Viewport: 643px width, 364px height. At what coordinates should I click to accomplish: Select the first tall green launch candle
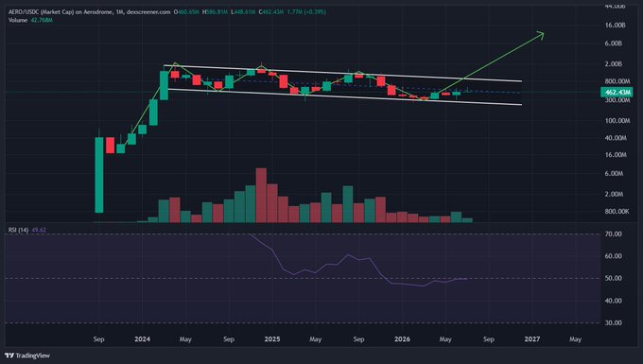[x=99, y=175]
